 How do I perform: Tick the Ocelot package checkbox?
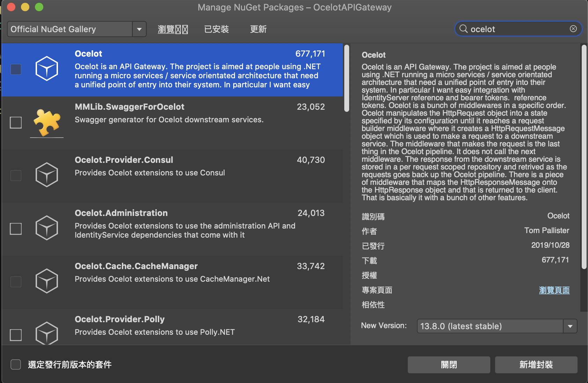[16, 69]
